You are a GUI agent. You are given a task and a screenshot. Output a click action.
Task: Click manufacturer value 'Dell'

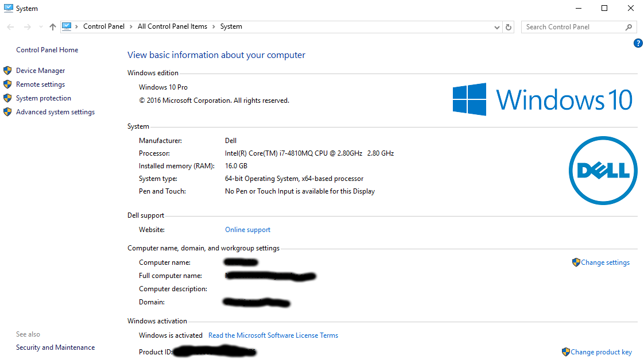click(x=231, y=141)
